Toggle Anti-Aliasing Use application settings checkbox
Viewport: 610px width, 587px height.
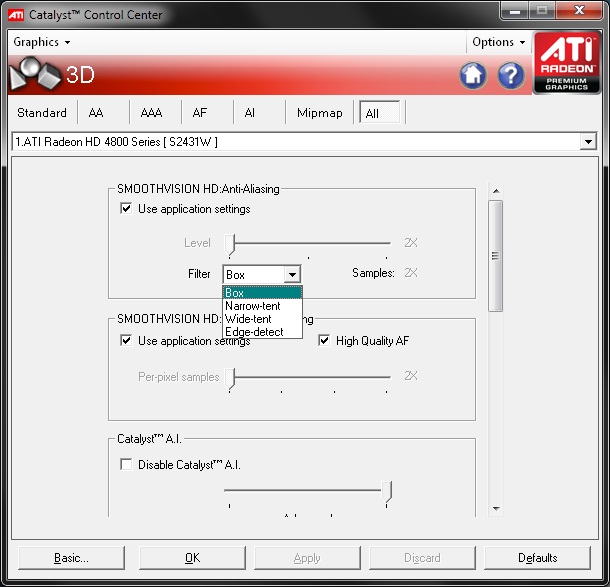tap(126, 208)
